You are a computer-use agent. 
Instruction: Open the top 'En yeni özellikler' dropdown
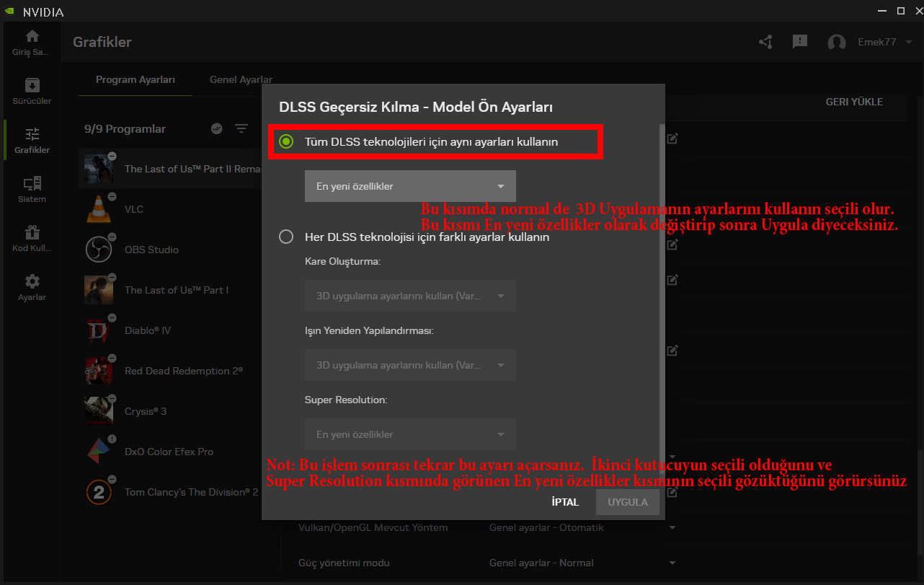point(410,186)
